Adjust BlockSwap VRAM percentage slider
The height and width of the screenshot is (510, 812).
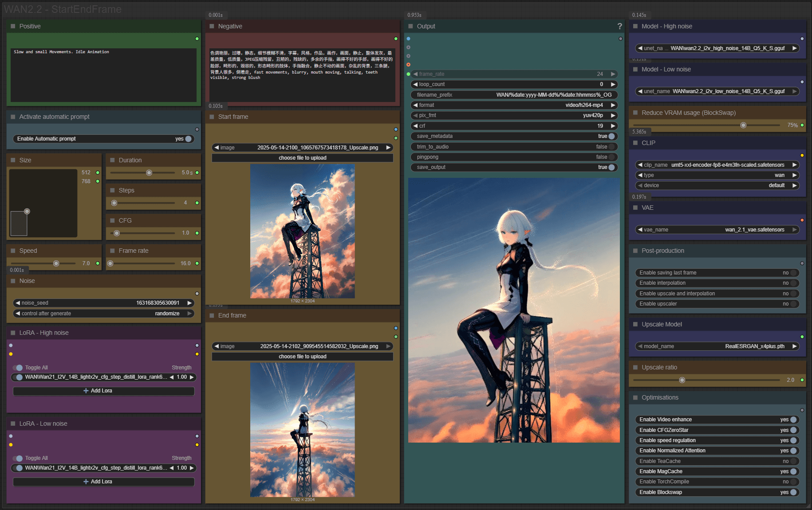(743, 125)
